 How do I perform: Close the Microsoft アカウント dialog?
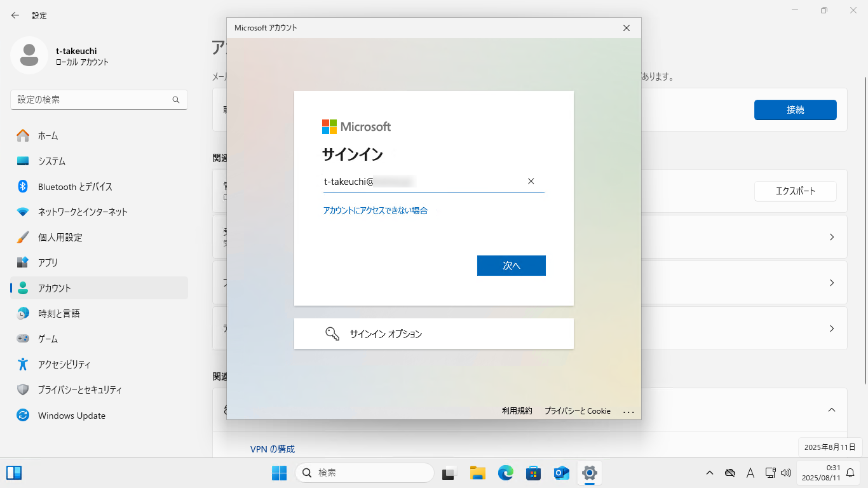point(627,28)
